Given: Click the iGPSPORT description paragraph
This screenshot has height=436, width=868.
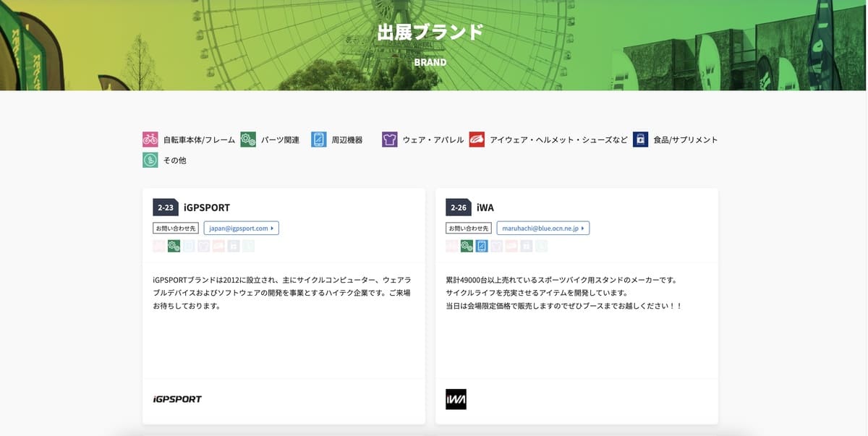Looking at the screenshot, I should [x=282, y=292].
